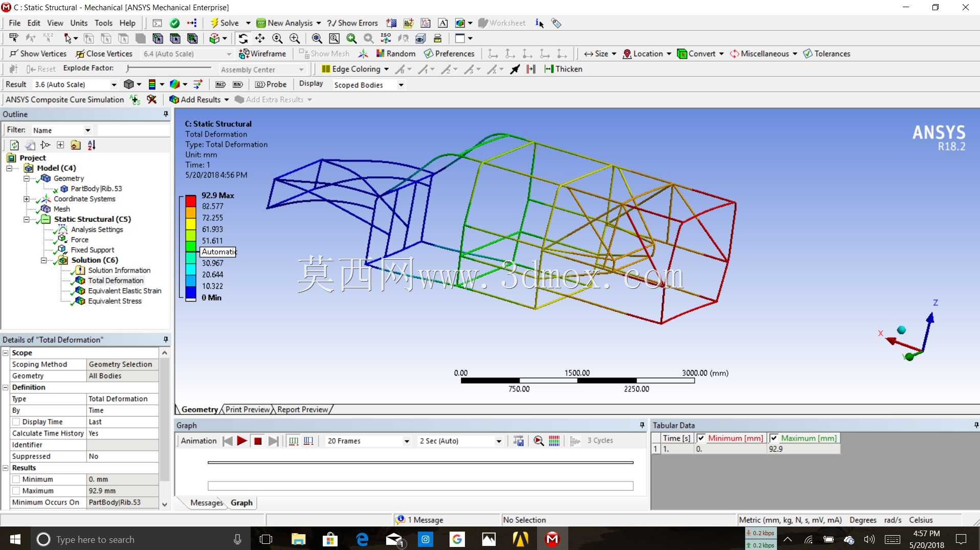Click the body selection filter icon
Image resolution: width=980 pixels, height=550 pixels.
(141, 38)
